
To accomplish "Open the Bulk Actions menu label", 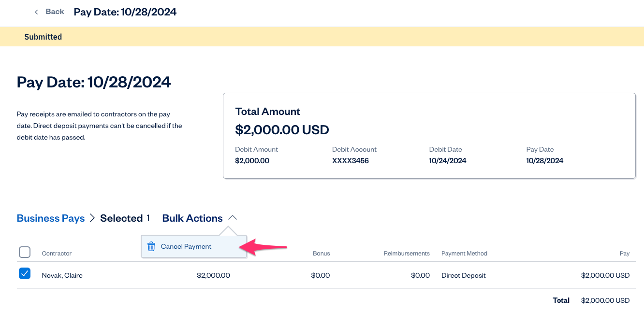I will pos(192,218).
